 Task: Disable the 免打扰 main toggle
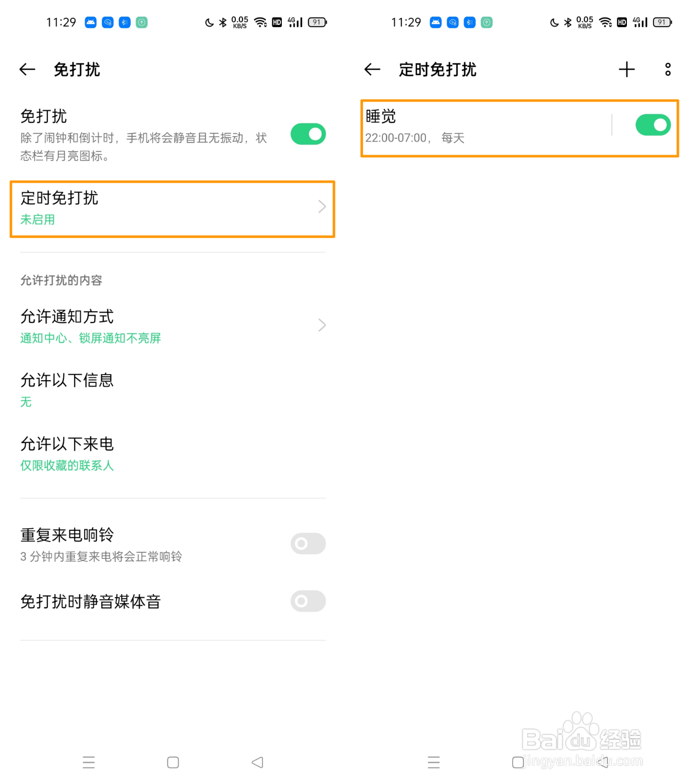(308, 134)
